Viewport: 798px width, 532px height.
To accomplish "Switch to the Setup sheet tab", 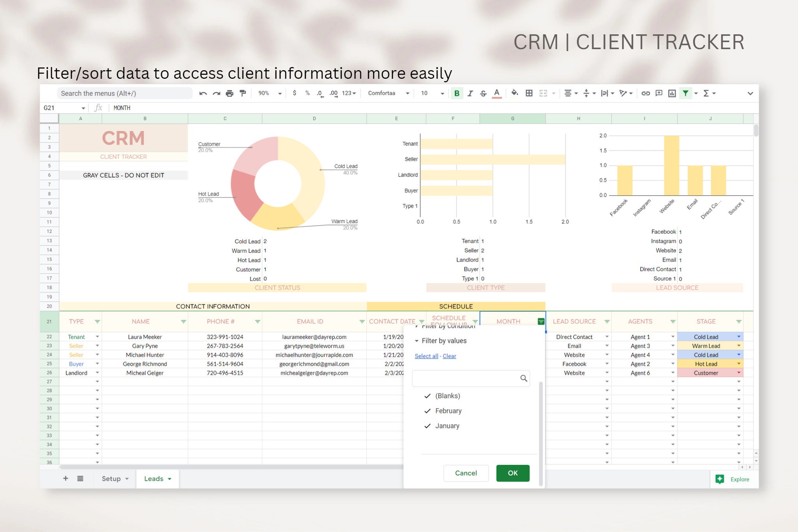I will pos(111,479).
